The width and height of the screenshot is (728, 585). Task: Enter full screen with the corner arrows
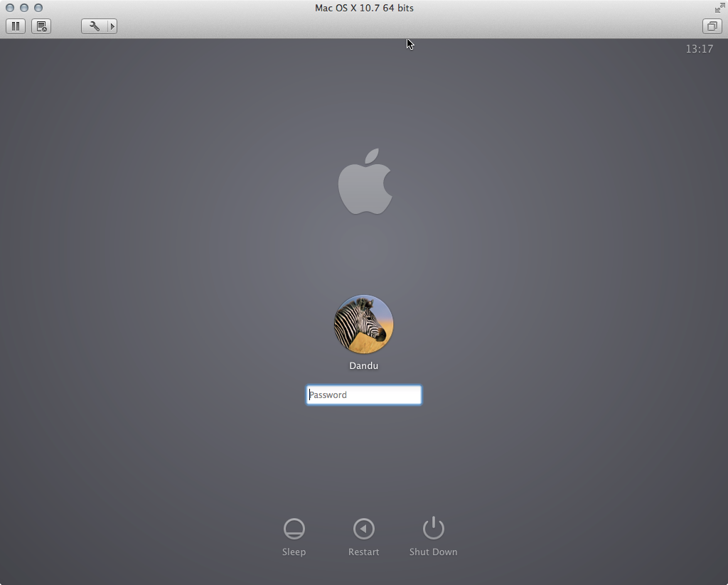tap(719, 8)
